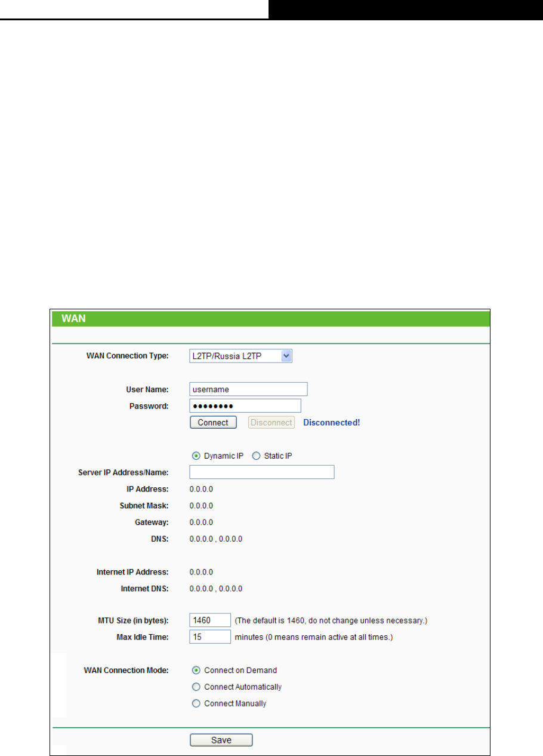Click the MTU Size input field
Viewport: 543px width, 756px height.
tap(210, 620)
